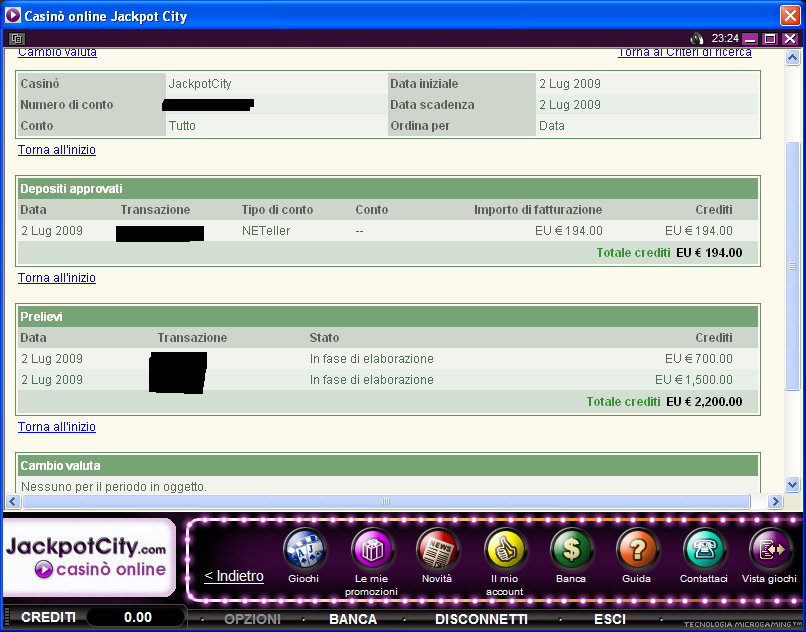Click Nessuno per il periodo in oggetto text

[x=114, y=486]
